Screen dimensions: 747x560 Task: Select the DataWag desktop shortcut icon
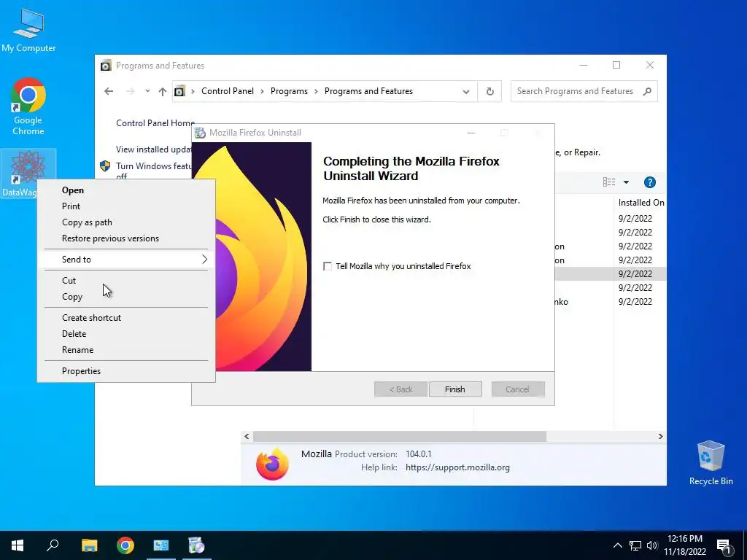tap(28, 172)
